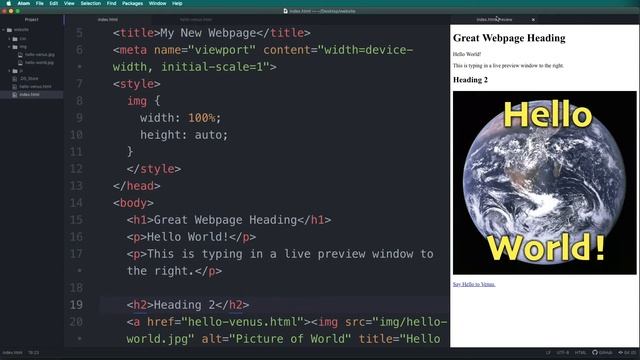
Task: Expand the css folder in tree
Action: coord(9,39)
